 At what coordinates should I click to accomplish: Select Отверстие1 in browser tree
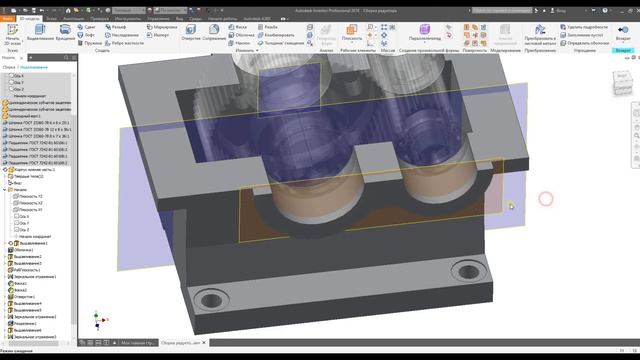pos(22,297)
